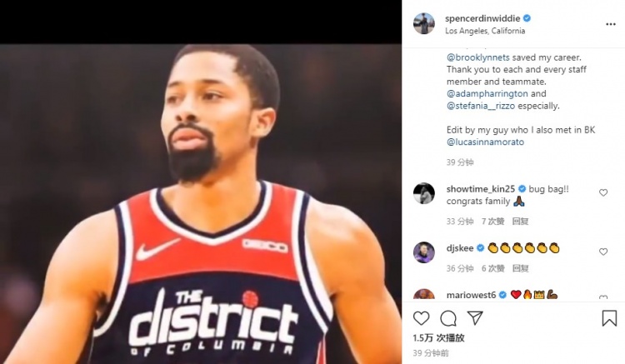Reply to showtime_kin25's comment
The image size is (625, 364).
pyautogui.click(x=520, y=222)
